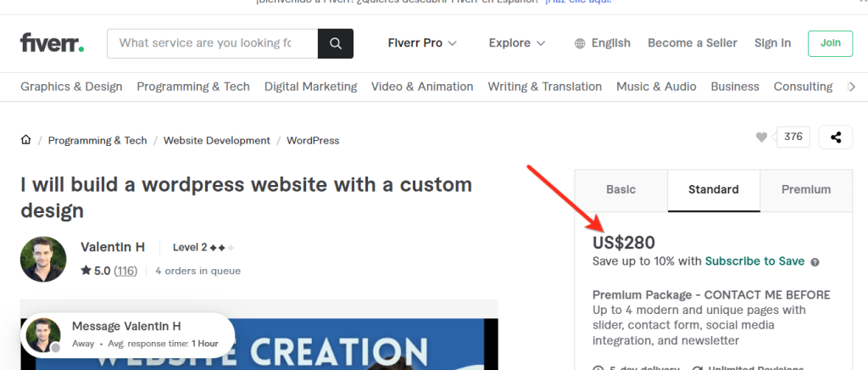The width and height of the screenshot is (868, 370).
Task: Open Digital Marketing category
Action: click(x=310, y=87)
